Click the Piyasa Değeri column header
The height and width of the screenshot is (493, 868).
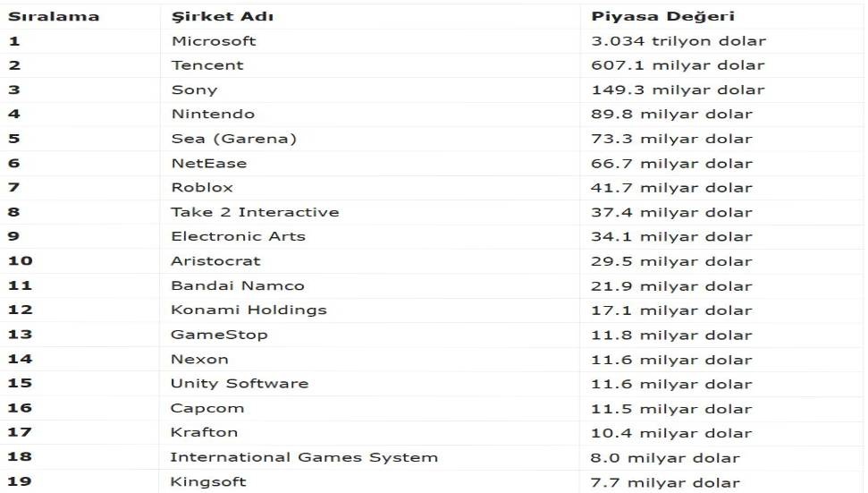662,17
